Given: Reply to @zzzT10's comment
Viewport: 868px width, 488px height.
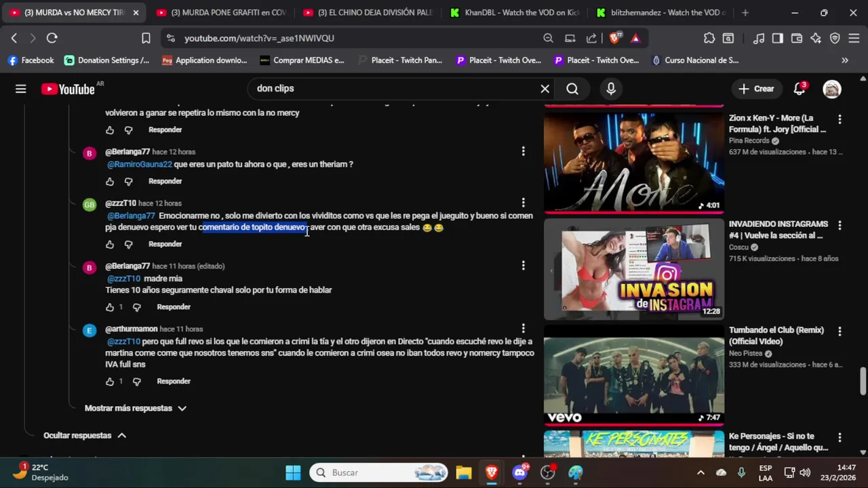Looking at the screenshot, I should click(165, 244).
